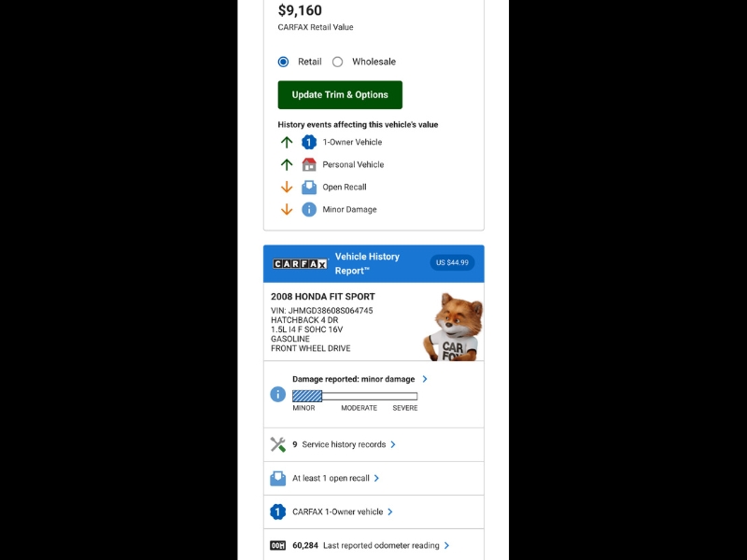Click the wrench service history icon
The height and width of the screenshot is (560, 747).
coord(277,444)
